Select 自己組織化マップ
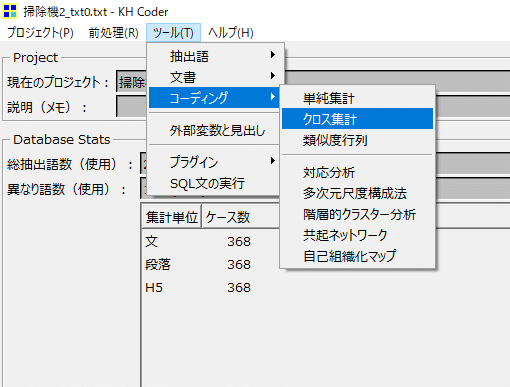The height and width of the screenshot is (387, 510). 357,256
